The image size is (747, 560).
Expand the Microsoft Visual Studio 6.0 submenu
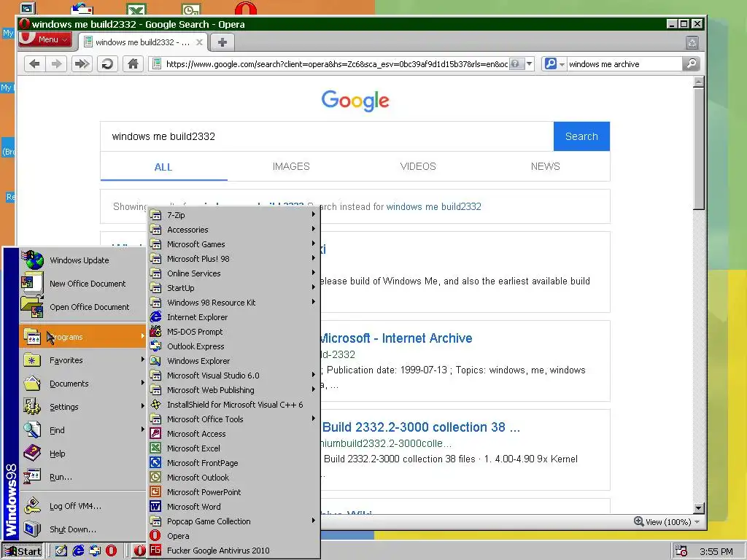point(233,376)
